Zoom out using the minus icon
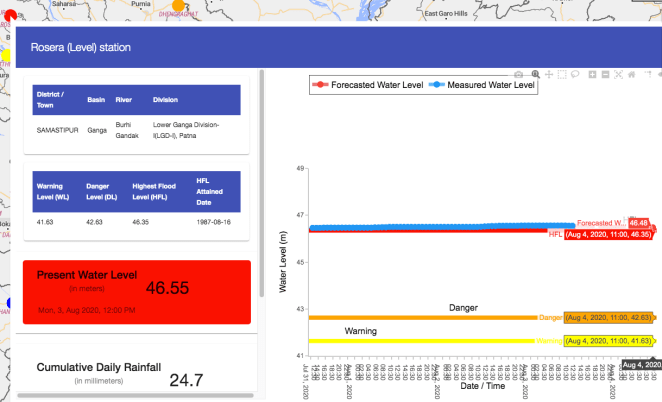Image resolution: width=662 pixels, height=402 pixels. tap(606, 75)
